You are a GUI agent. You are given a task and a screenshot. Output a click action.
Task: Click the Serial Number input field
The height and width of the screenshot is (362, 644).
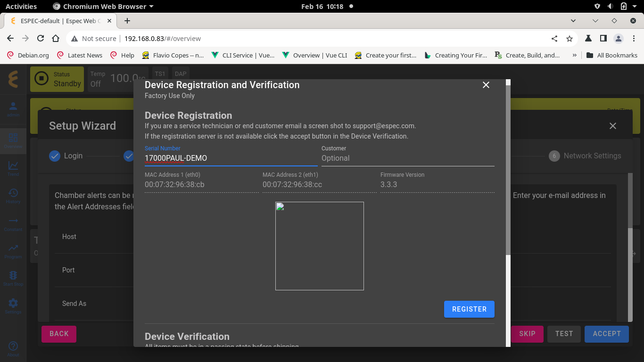[x=231, y=158]
